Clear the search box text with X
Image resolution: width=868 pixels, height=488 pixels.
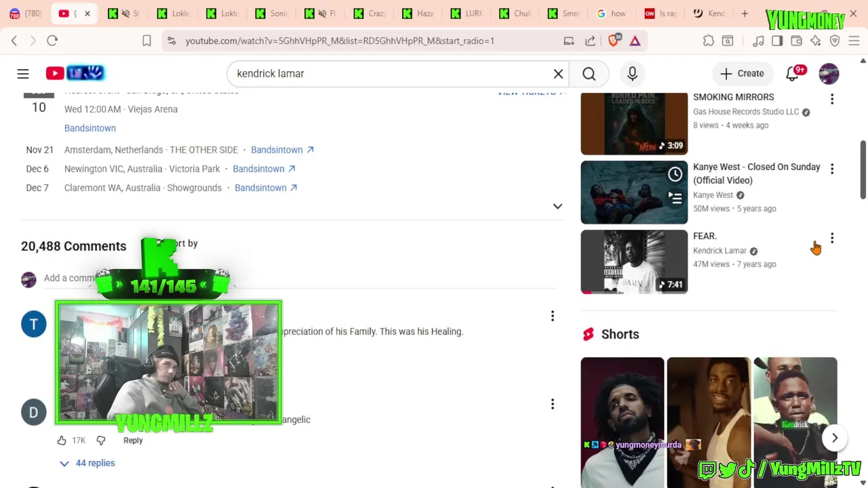coord(558,73)
